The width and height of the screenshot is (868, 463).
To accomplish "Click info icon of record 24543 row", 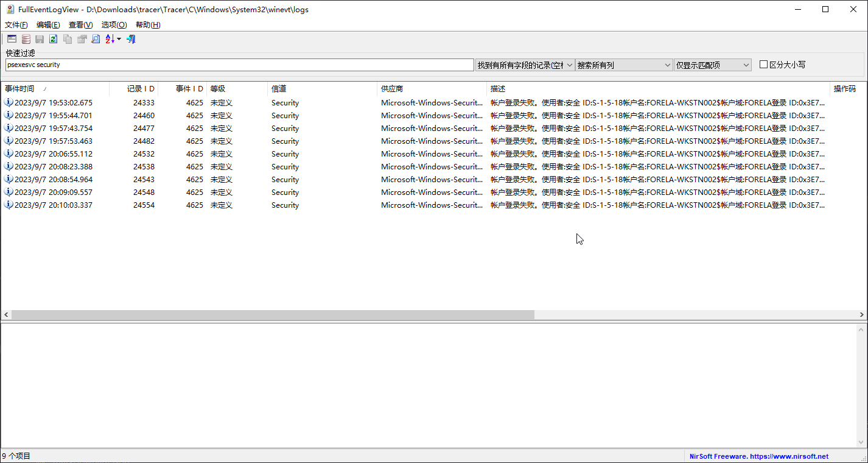I will [9, 179].
